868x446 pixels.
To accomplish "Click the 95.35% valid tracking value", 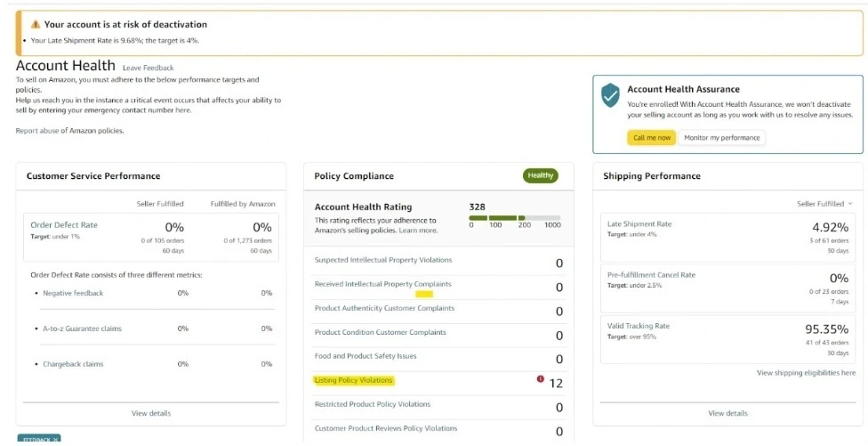I will pyautogui.click(x=826, y=329).
